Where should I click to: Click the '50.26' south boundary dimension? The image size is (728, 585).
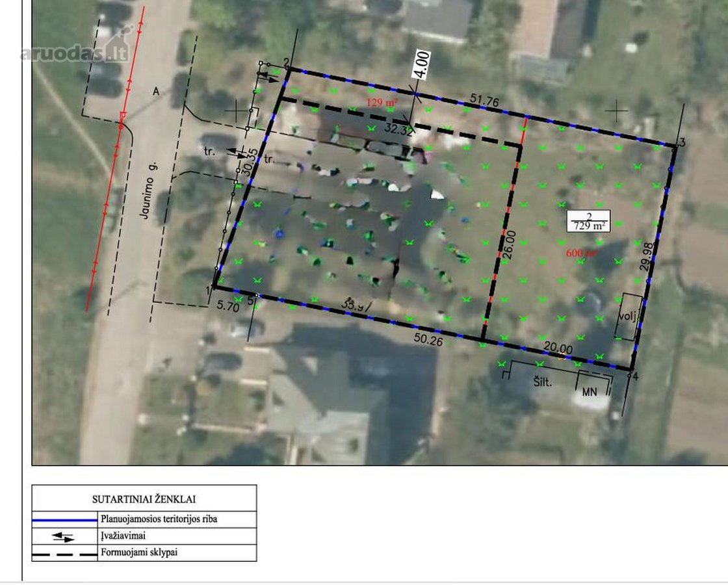click(x=428, y=339)
